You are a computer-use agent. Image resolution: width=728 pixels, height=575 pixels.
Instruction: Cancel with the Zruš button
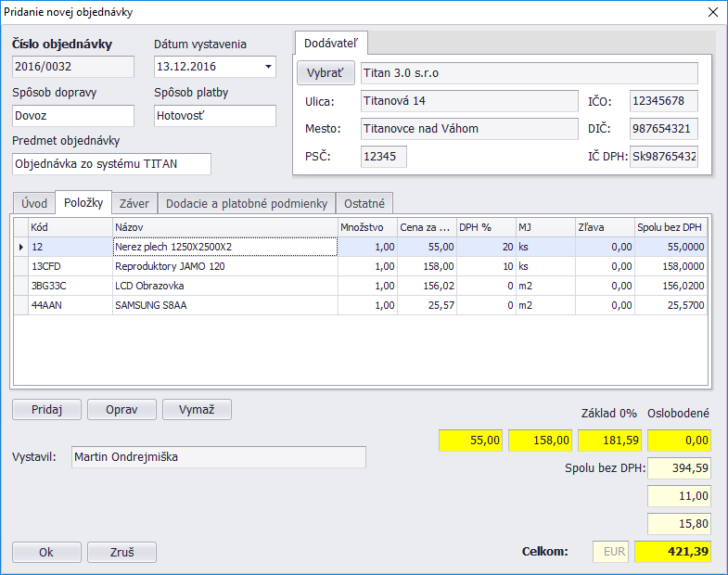tap(121, 552)
